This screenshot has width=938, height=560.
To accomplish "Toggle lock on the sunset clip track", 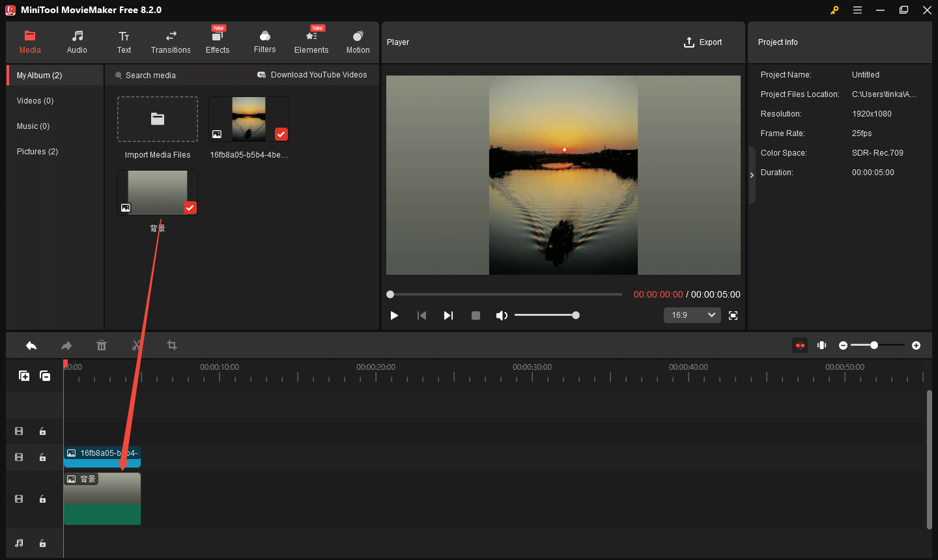I will pyautogui.click(x=42, y=457).
